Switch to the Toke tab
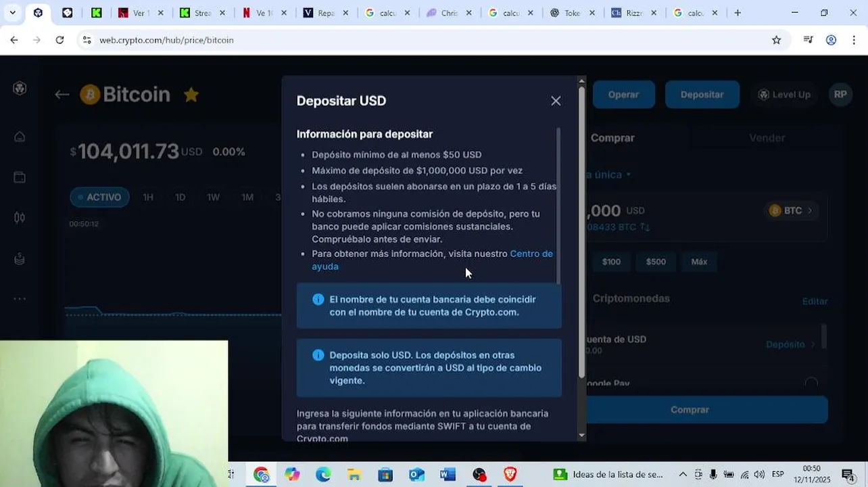Image resolution: width=868 pixels, height=487 pixels. pos(573,13)
